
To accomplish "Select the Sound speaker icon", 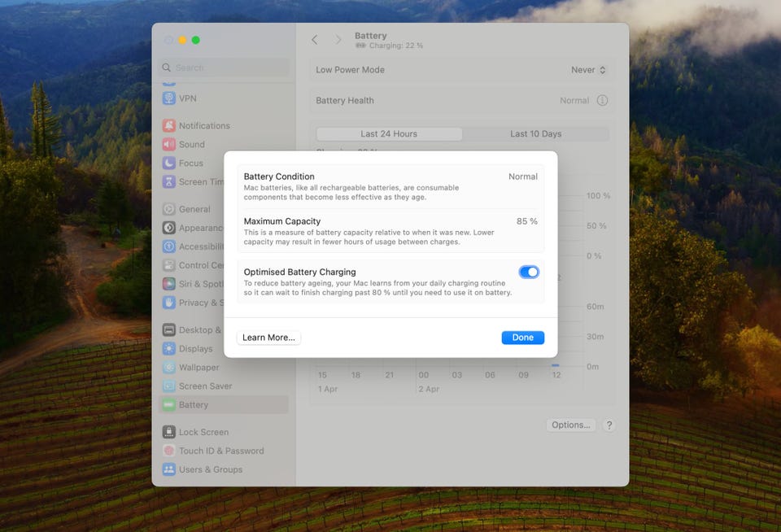I will [x=169, y=145].
